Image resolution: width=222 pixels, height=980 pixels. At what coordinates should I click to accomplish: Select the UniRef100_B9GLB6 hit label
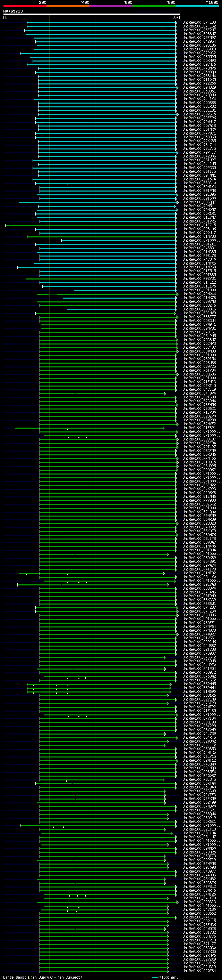[x=199, y=45]
